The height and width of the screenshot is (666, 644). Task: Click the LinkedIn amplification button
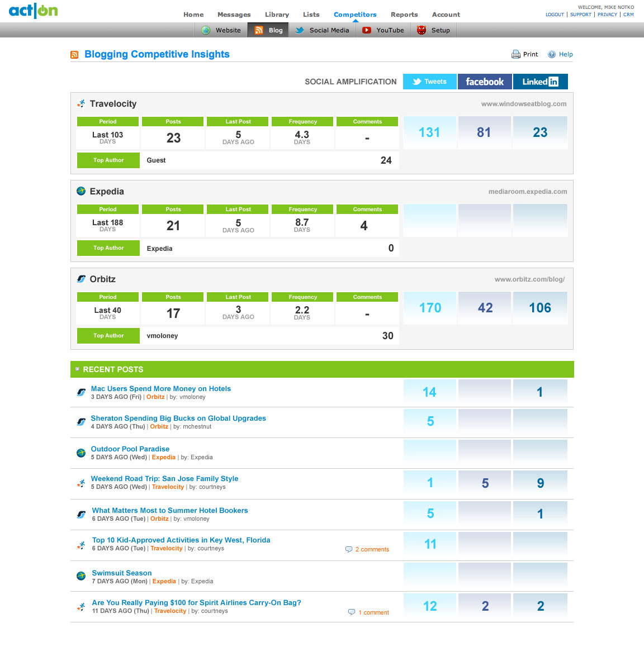540,82
